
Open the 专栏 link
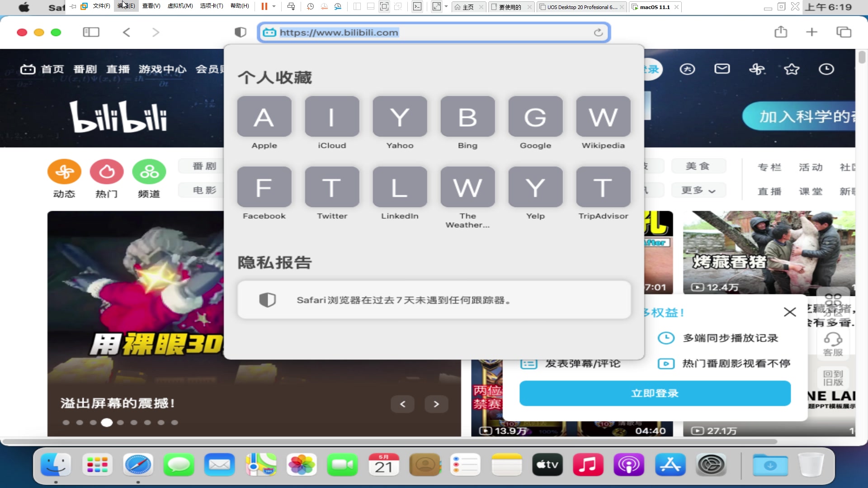click(769, 167)
